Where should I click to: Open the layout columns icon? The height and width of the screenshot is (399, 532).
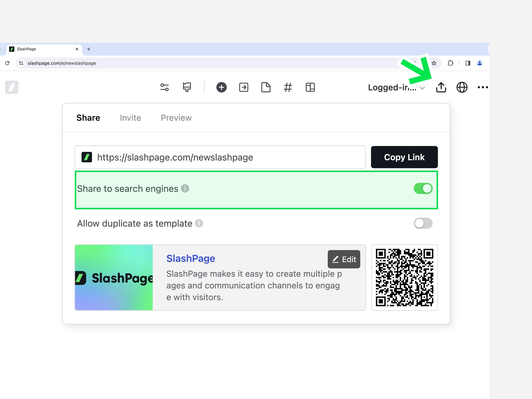(x=310, y=87)
